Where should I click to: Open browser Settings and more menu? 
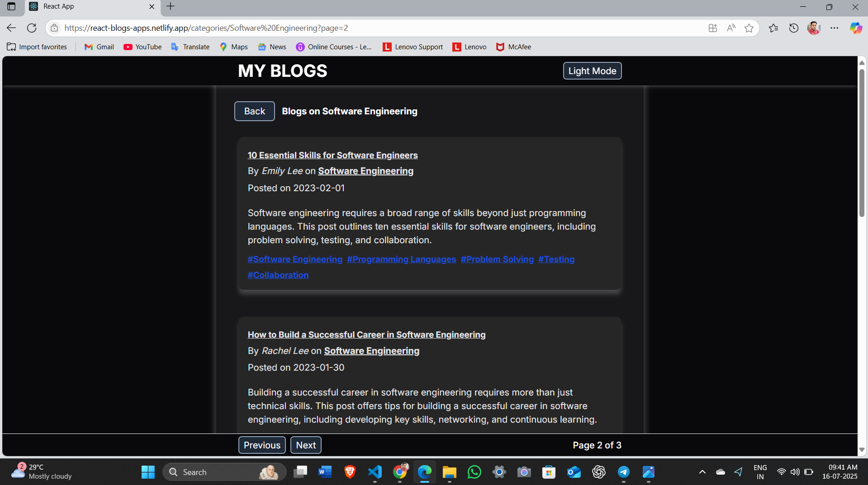835,28
